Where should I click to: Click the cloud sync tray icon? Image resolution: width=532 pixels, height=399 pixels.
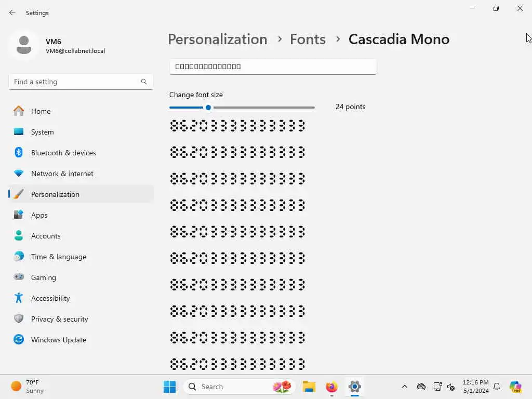click(x=421, y=387)
